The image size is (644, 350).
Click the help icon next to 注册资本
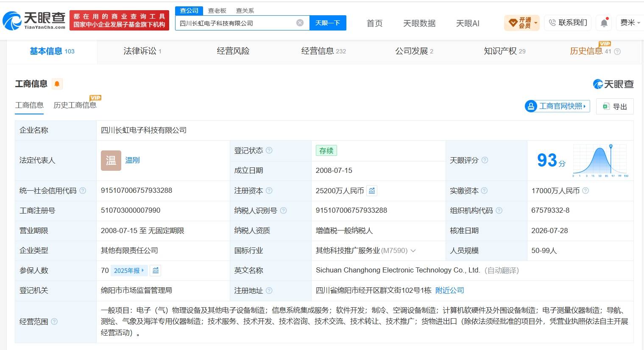[269, 191]
